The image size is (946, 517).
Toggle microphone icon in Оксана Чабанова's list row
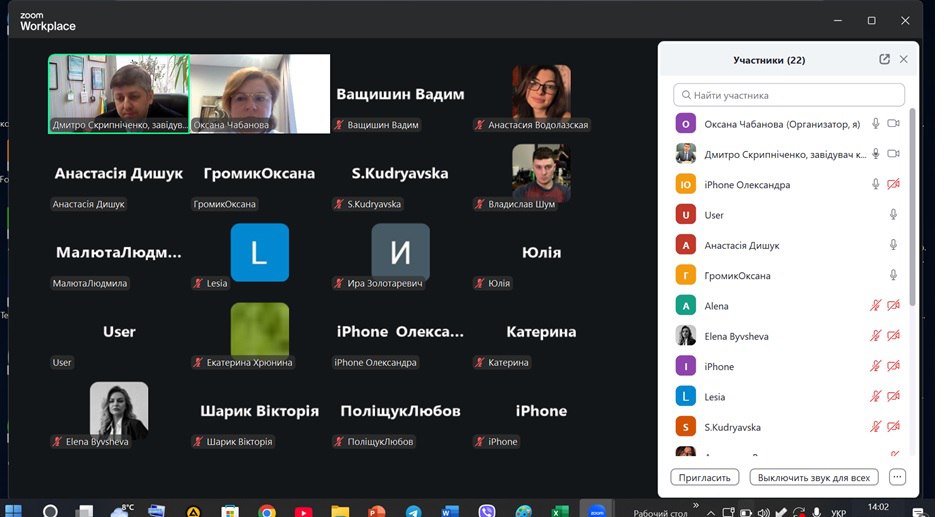pyautogui.click(x=876, y=124)
